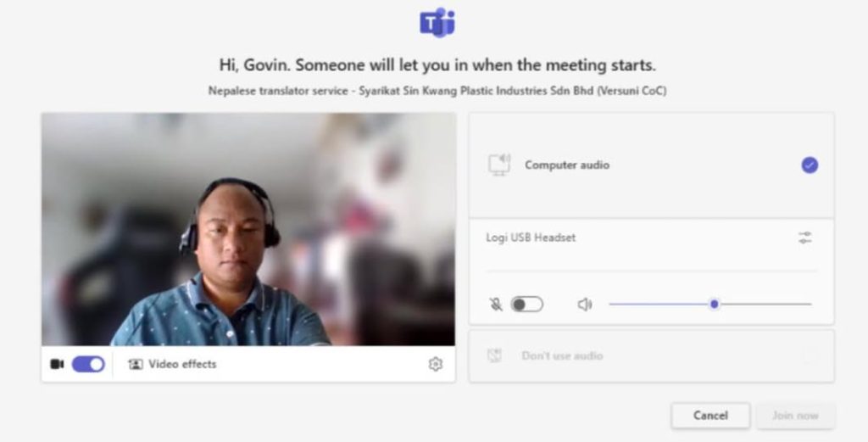Click the muted microphone icon
Viewport: 868px width, 442px height.
496,304
